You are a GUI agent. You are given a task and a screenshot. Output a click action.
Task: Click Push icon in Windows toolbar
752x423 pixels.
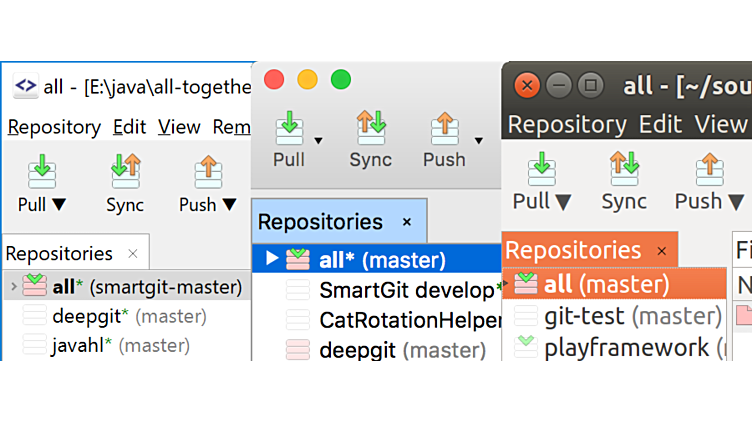point(208,172)
